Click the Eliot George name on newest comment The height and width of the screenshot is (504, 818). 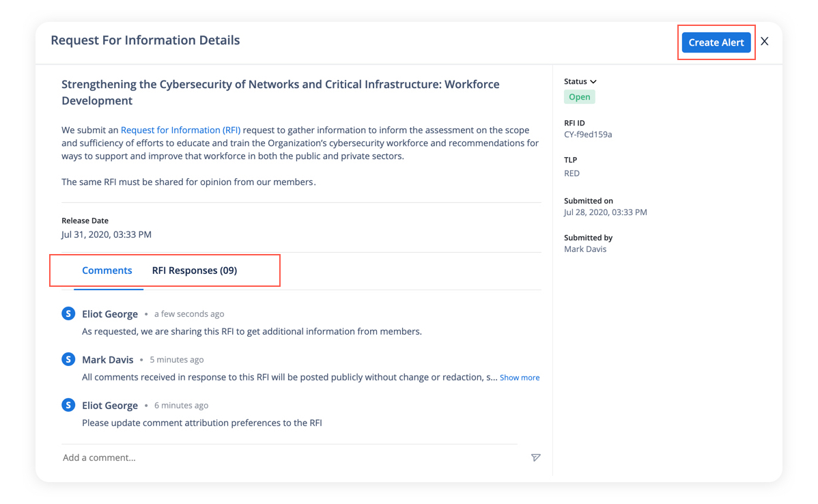[x=110, y=314]
